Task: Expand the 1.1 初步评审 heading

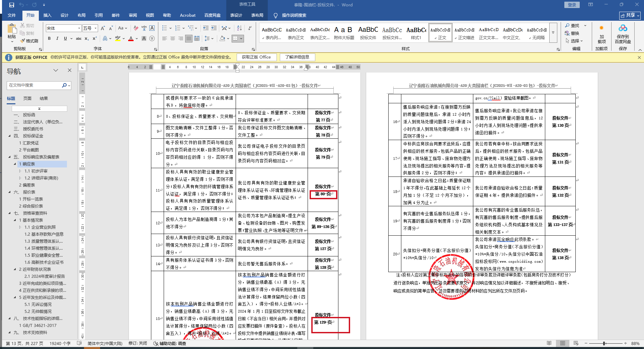Action: pos(20,171)
